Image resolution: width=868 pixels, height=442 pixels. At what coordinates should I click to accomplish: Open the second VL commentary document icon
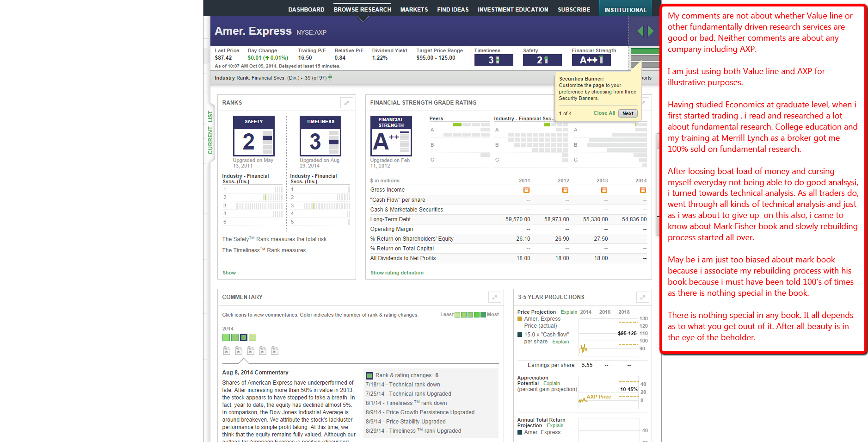point(239,351)
